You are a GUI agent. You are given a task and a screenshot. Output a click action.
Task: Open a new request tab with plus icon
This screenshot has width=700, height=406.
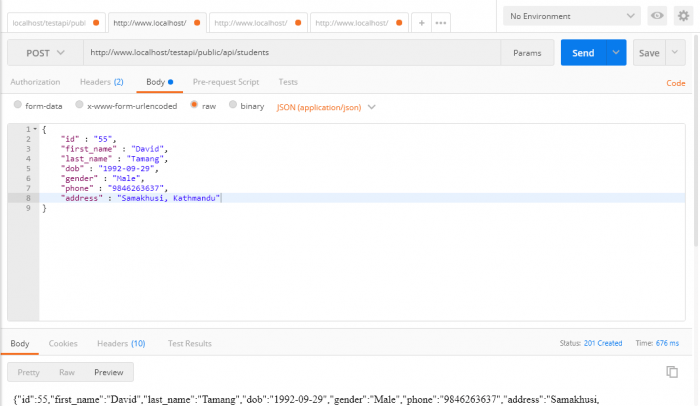pyautogui.click(x=421, y=23)
